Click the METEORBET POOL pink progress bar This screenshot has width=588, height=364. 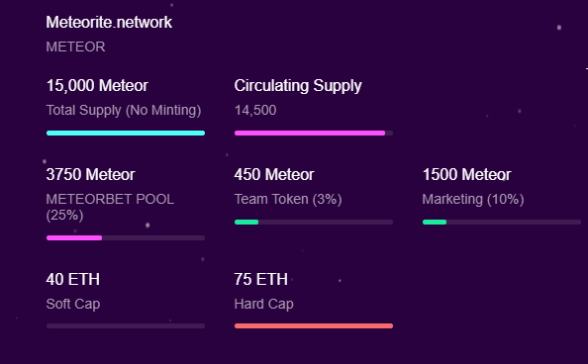click(126, 238)
